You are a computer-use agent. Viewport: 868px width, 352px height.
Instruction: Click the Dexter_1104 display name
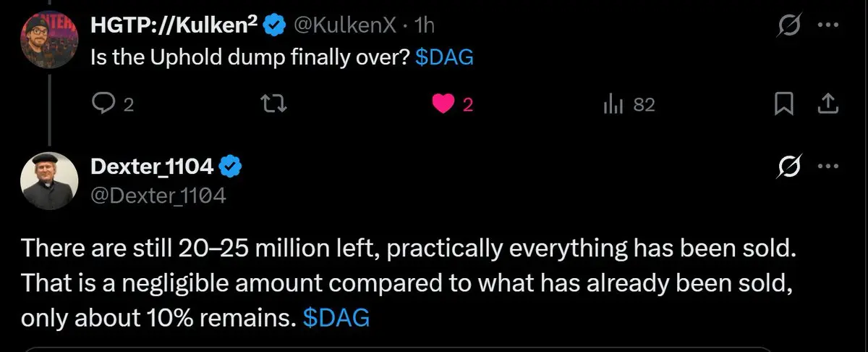click(x=152, y=167)
